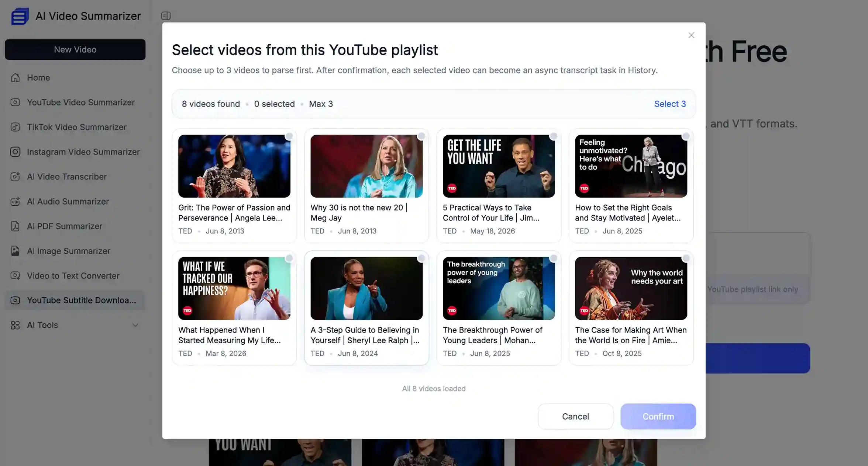Tick the How to Set the Right Goals checkbox

686,136
